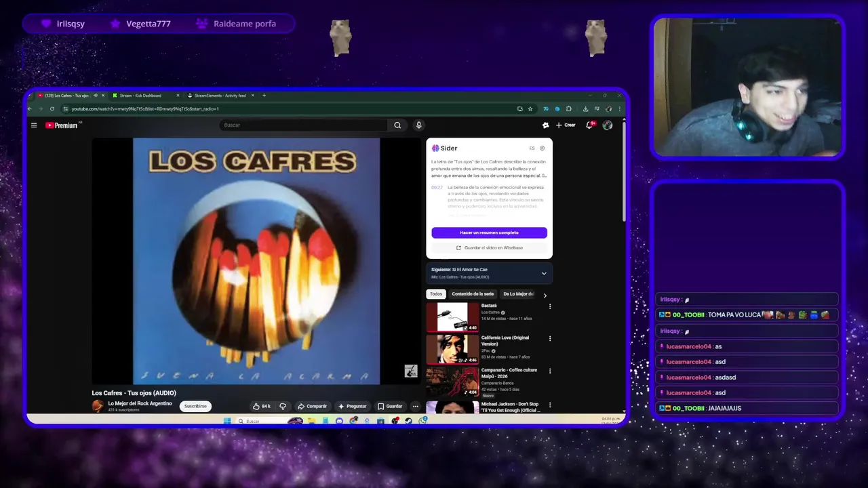Viewport: 868px width, 488px height.
Task: Click the Preguntar button under video
Action: [x=353, y=406]
